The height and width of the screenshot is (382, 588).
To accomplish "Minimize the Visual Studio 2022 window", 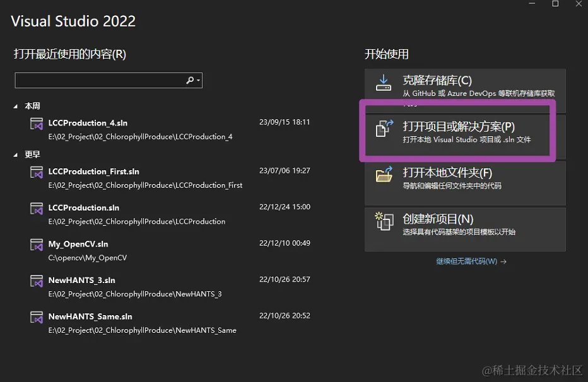I will click(532, 4).
